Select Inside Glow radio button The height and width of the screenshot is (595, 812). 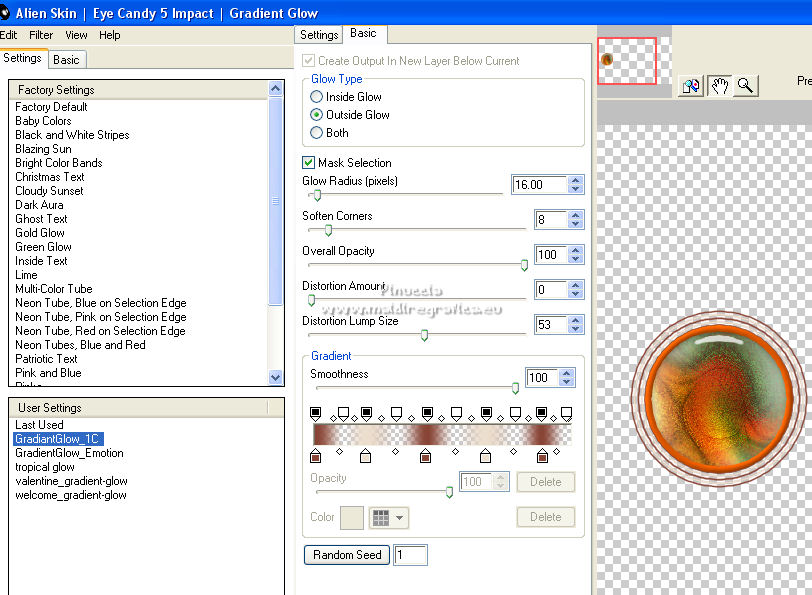point(316,97)
